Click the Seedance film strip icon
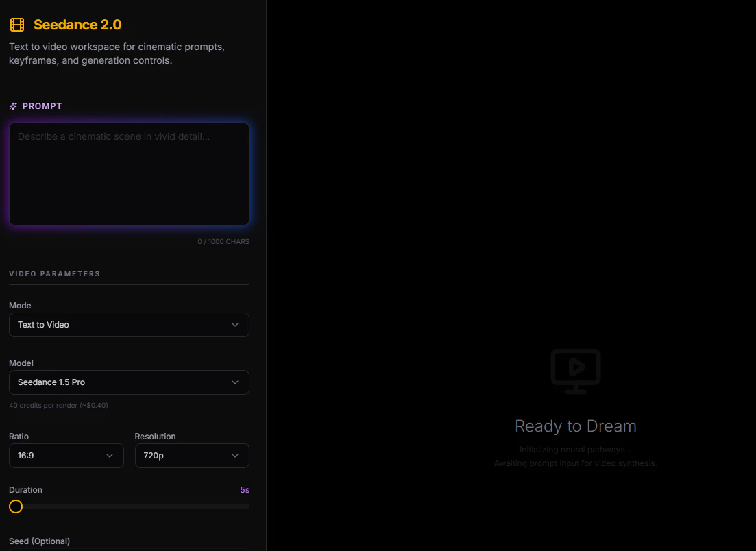Viewport: 756px width, 551px height. [16, 23]
